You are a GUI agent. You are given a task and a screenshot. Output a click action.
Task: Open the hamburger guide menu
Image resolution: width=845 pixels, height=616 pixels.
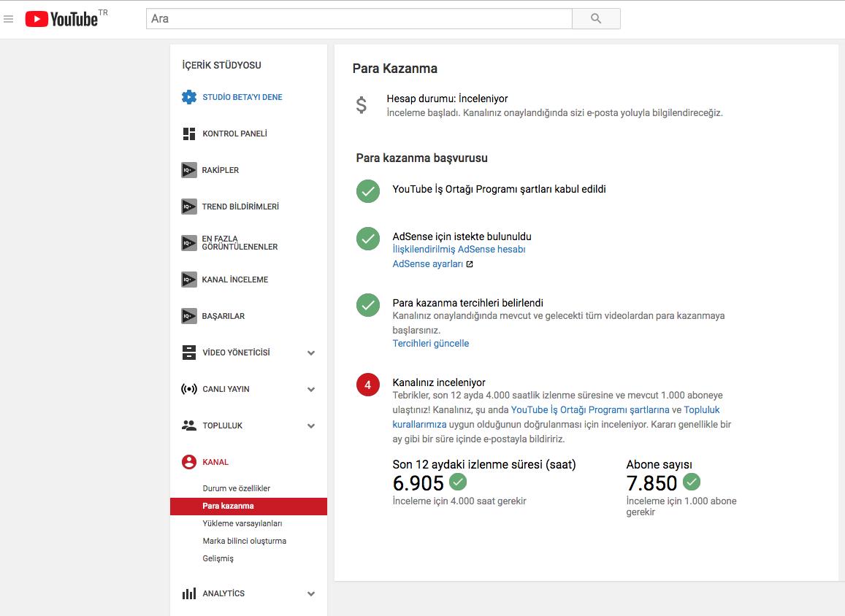[8, 19]
